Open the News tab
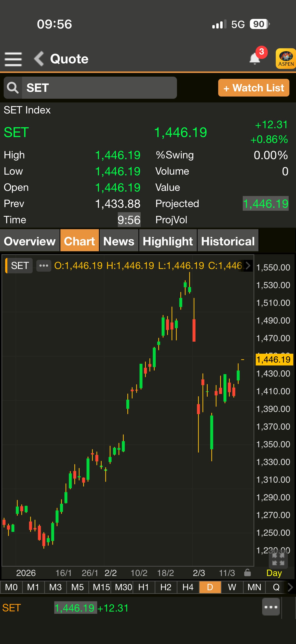 [119, 241]
